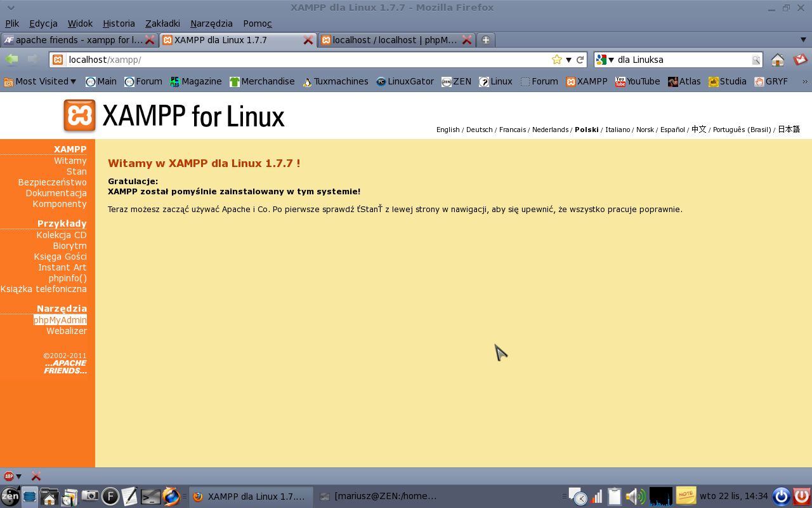Open the home folder file manager launcher
Viewport: 812px width, 508px height.
click(49, 496)
